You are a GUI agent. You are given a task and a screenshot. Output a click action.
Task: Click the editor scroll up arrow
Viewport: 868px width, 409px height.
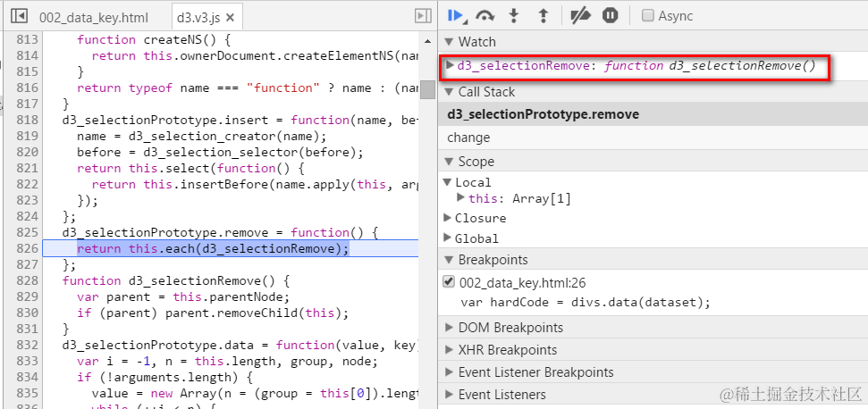pos(427,41)
